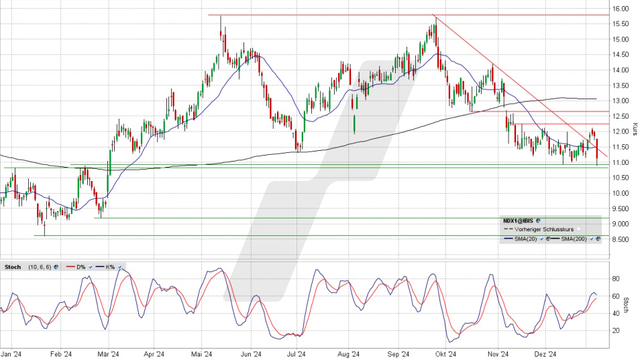This screenshot has height=362, width=644.
Task: Open settings icon beside NDX1@IBIS
Action: point(538,221)
